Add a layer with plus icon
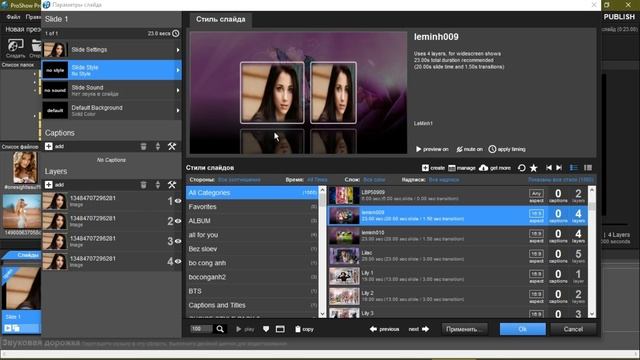 pyautogui.click(x=49, y=184)
